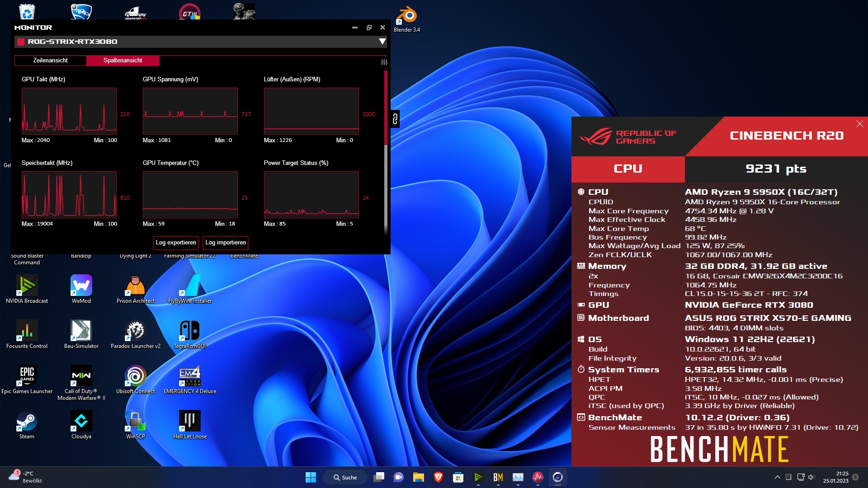Image resolution: width=868 pixels, height=488 pixels.
Task: Click the GPU Spannung (mV) graph
Action: (x=190, y=111)
